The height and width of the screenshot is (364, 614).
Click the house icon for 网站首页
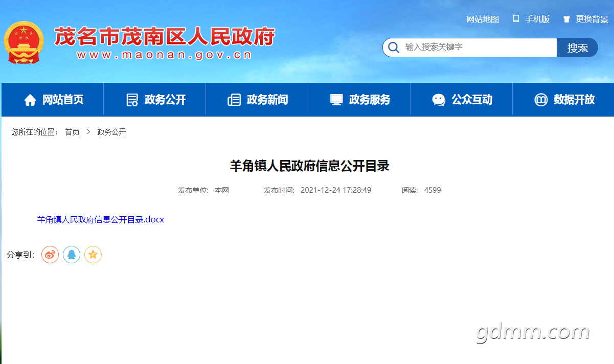click(x=30, y=100)
